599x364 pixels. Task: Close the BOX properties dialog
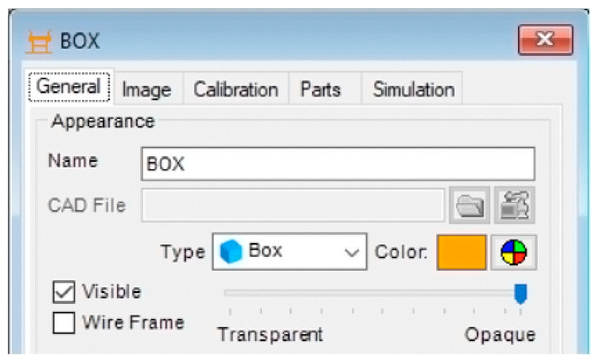(x=545, y=40)
